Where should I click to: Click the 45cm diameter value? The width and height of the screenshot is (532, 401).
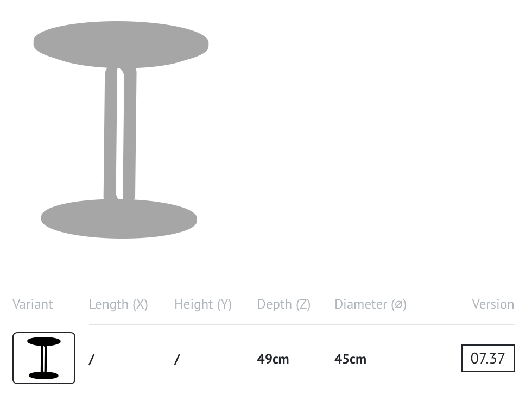pyautogui.click(x=350, y=359)
